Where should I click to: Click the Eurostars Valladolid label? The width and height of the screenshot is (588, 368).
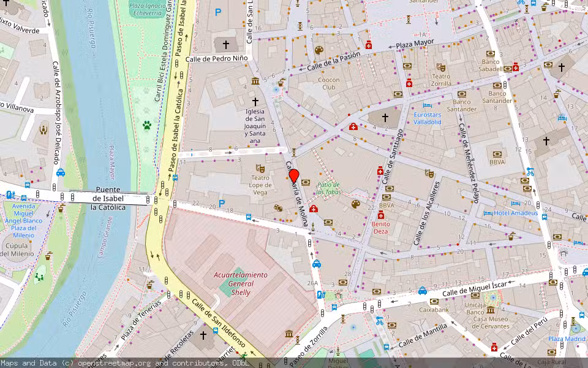pos(428,118)
